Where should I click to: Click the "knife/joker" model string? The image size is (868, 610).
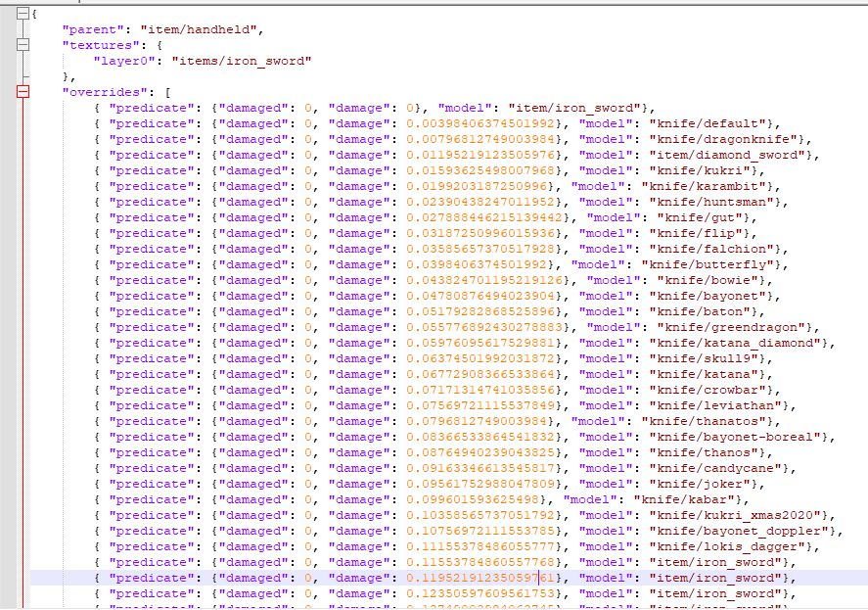point(700,485)
